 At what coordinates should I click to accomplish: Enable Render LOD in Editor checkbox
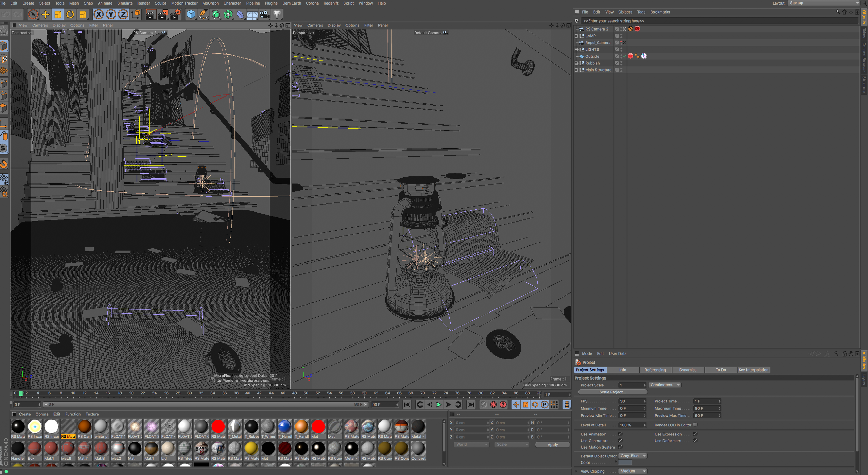tap(695, 425)
